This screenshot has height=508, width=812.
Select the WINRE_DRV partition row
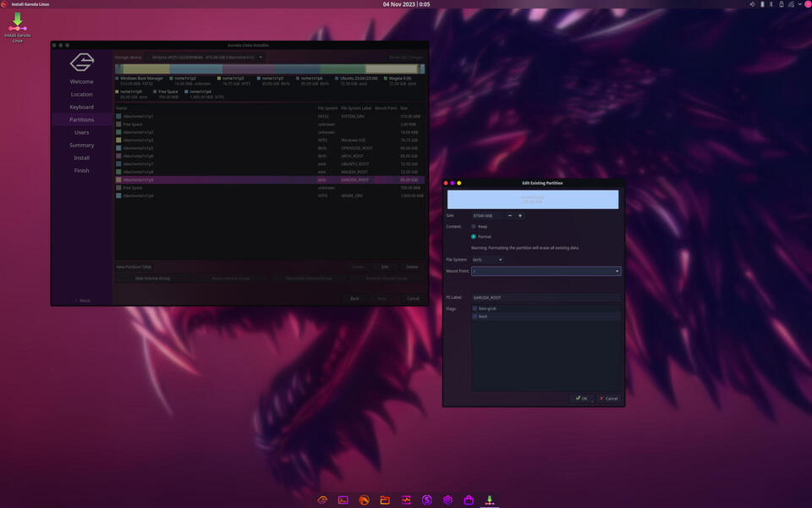coord(270,196)
